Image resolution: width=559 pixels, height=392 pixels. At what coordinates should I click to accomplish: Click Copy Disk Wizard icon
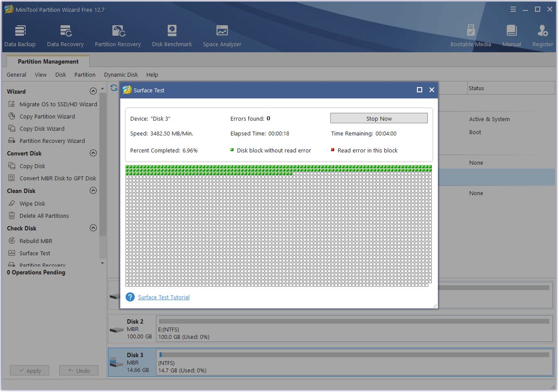pos(12,128)
